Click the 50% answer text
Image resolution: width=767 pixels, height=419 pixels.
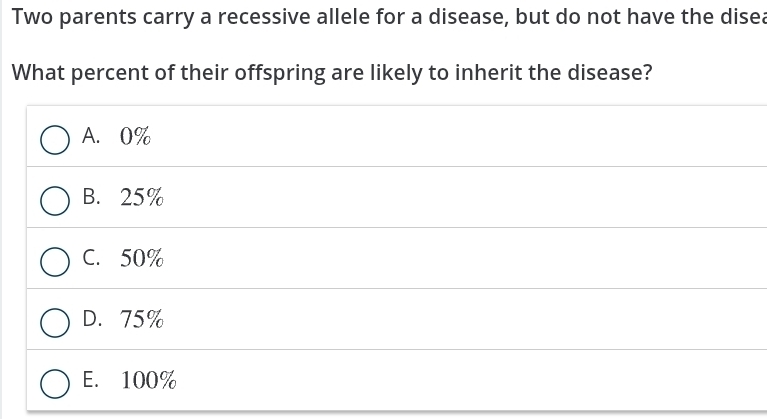(x=142, y=259)
